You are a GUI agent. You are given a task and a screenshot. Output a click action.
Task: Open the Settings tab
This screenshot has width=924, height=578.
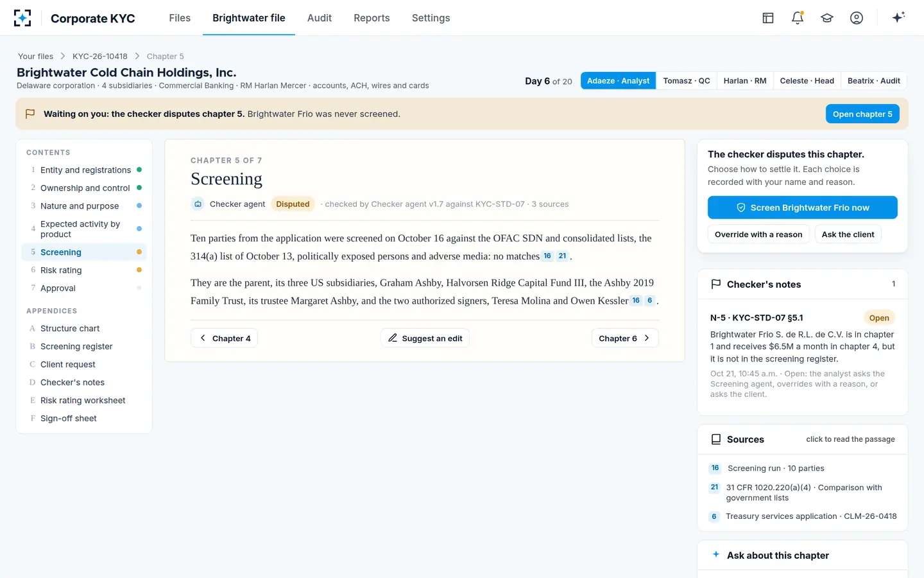click(431, 18)
